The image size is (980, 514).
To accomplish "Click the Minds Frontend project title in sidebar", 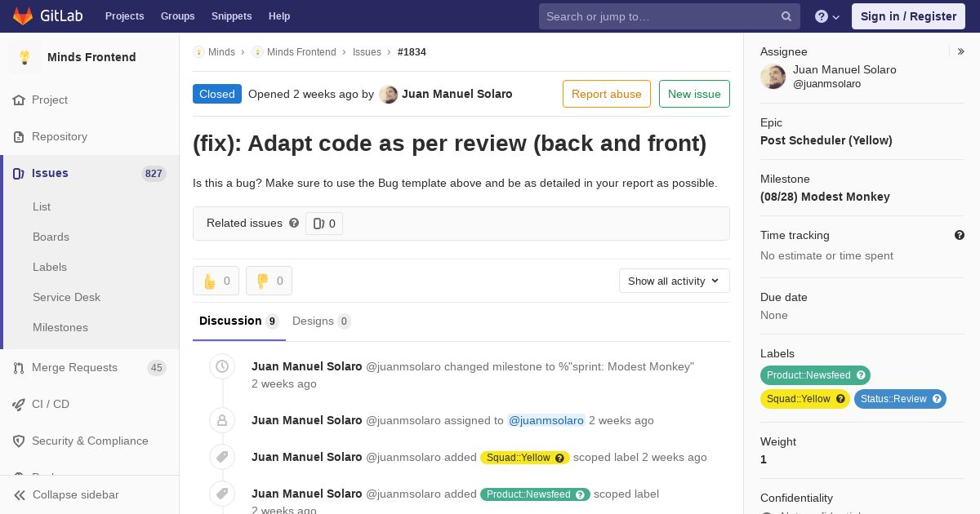I will [91, 57].
